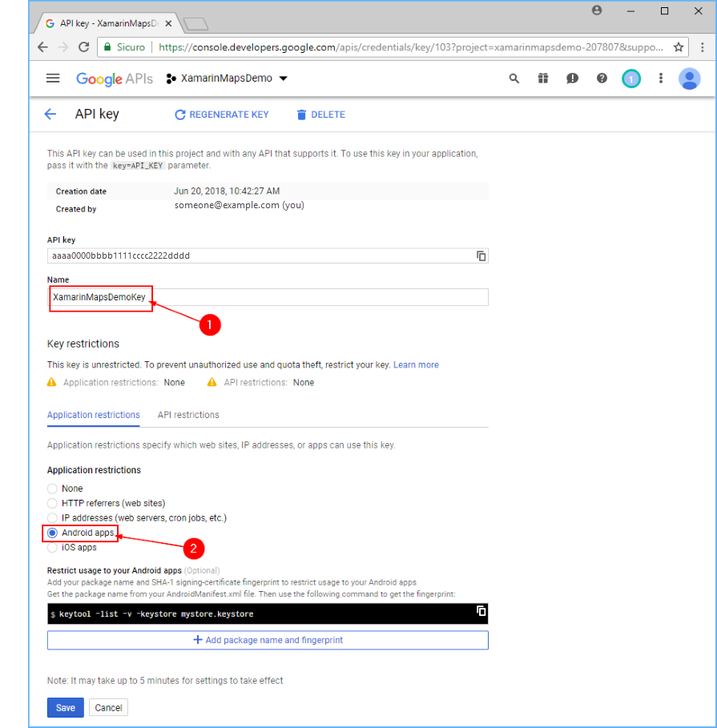
Task: Click the XamarinMapsDemoKey name field
Action: pyautogui.click(x=96, y=296)
